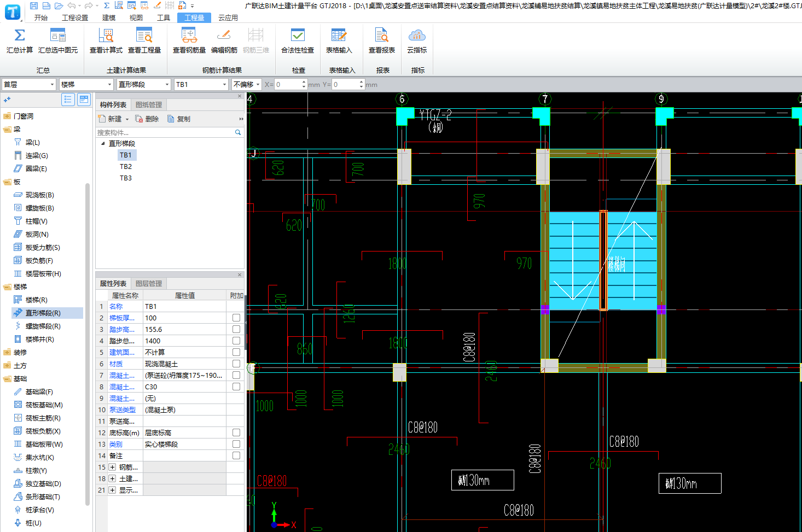Click the 合法性检查 icon
Viewport: 802px width, 532px height.
pos(298,36)
